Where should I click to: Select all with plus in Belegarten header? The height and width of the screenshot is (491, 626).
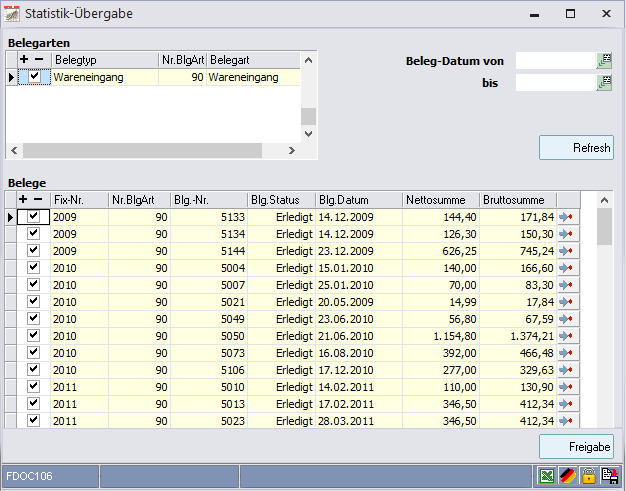click(x=24, y=59)
